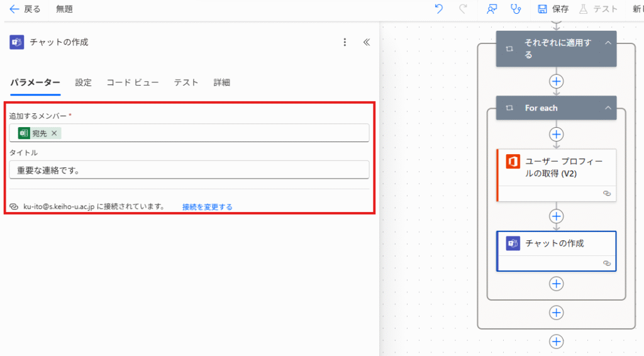Click the Office icon on user profile card
This screenshot has width=644, height=356.
[x=513, y=162]
